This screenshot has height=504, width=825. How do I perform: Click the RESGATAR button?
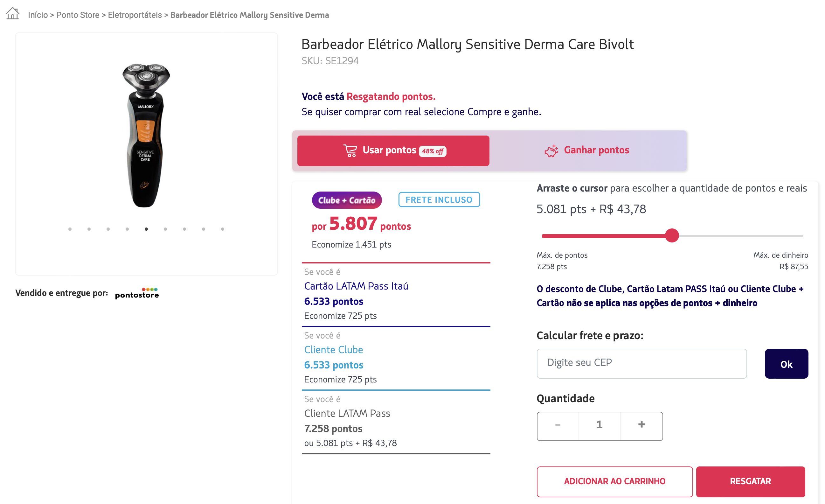coord(750,481)
